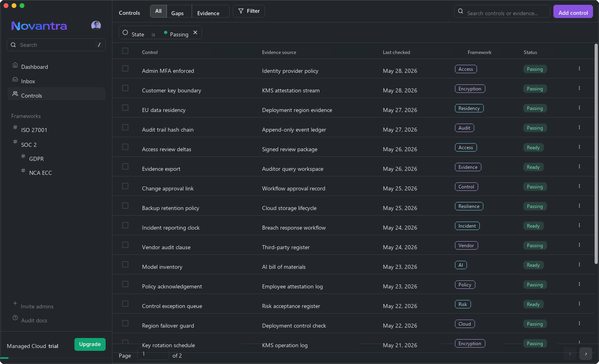Click the hash icon next to ISO 27001
599x364 pixels.
pyautogui.click(x=15, y=127)
